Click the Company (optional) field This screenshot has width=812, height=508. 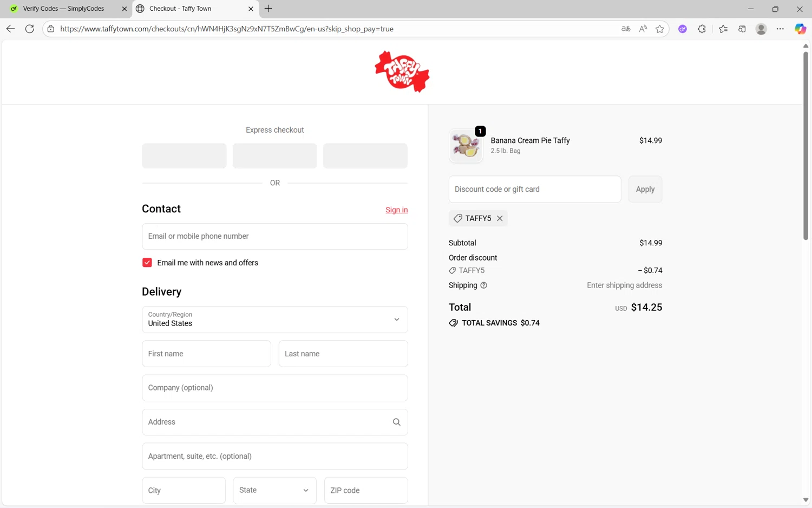[275, 388]
